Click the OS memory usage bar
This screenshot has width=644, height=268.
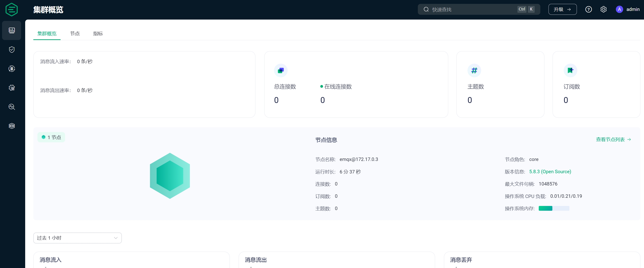[554, 208]
